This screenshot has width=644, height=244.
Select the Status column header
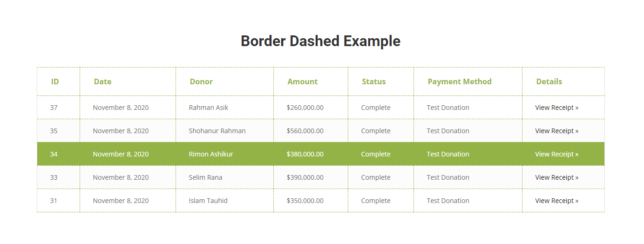coord(373,81)
